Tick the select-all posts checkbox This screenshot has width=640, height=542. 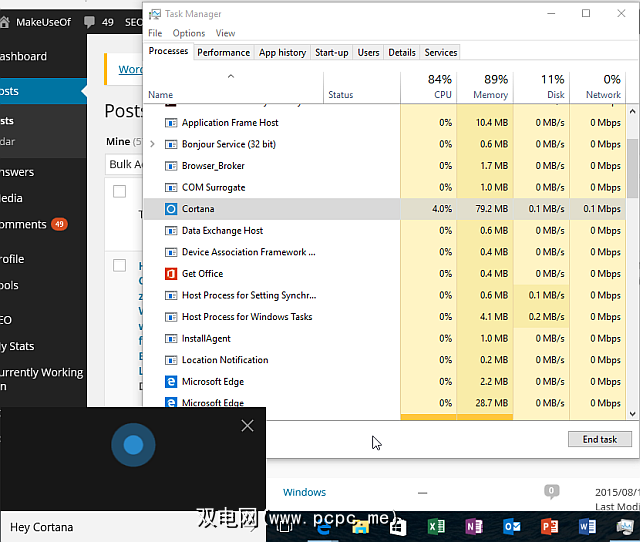[x=120, y=191]
